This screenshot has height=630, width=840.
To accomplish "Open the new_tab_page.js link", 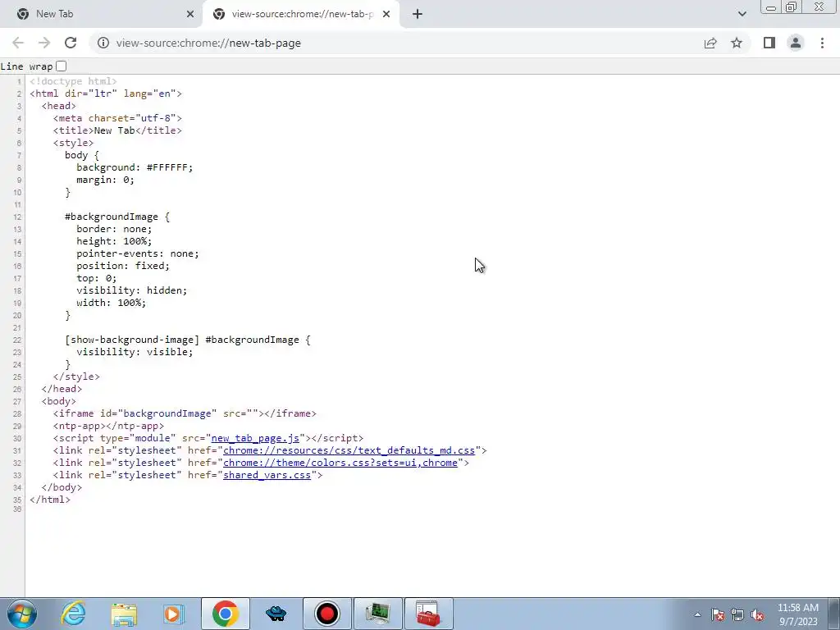I will click(255, 438).
